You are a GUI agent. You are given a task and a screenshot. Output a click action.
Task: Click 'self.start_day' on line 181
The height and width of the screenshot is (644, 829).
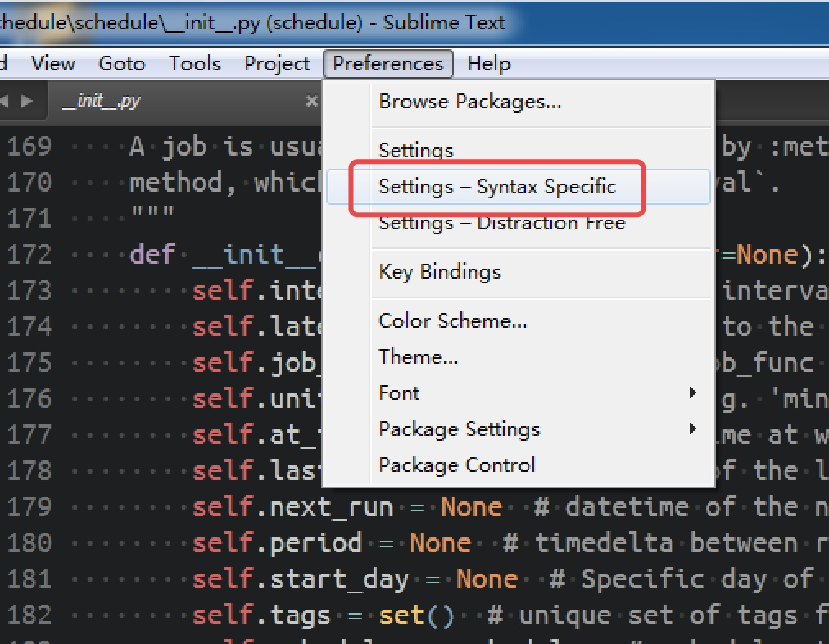point(301,579)
